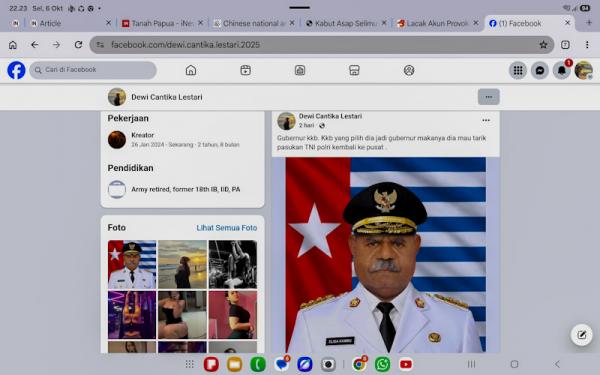
Task: Click the post author's profile picture
Action: (x=286, y=121)
